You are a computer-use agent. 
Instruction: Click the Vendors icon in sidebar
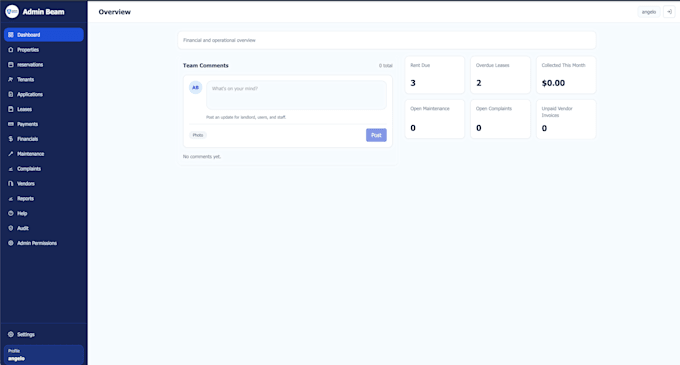tap(11, 183)
